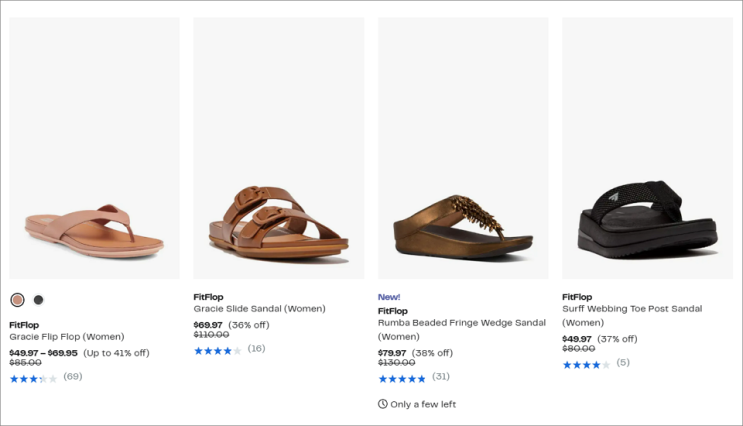Click the $69.97 Gracie Slide price

click(208, 325)
